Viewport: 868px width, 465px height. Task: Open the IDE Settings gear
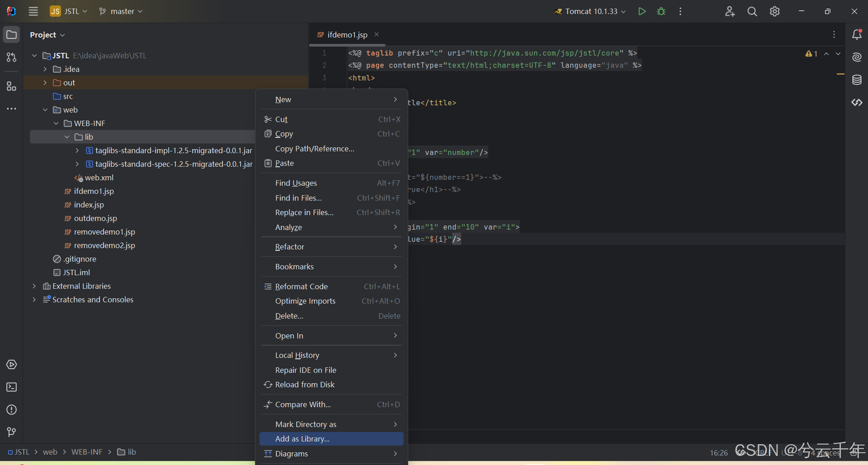click(775, 11)
